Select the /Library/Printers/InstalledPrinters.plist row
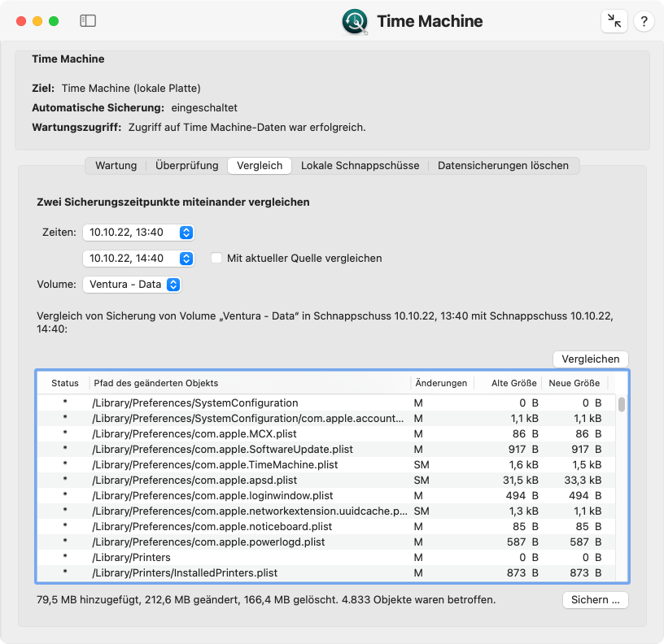 [x=326, y=573]
